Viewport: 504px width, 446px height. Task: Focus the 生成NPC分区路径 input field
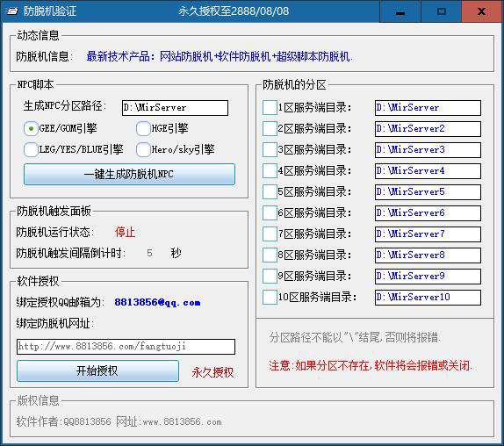[x=175, y=108]
